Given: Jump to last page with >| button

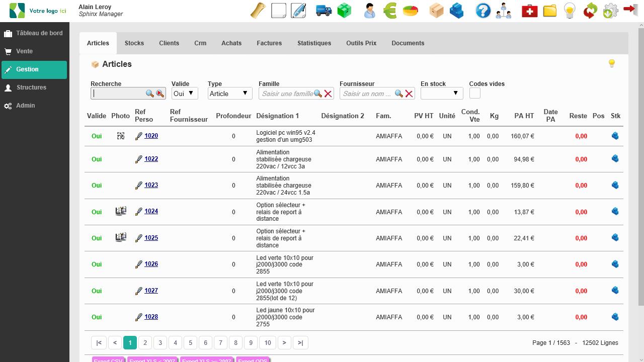Looking at the screenshot, I should pyautogui.click(x=300, y=342).
